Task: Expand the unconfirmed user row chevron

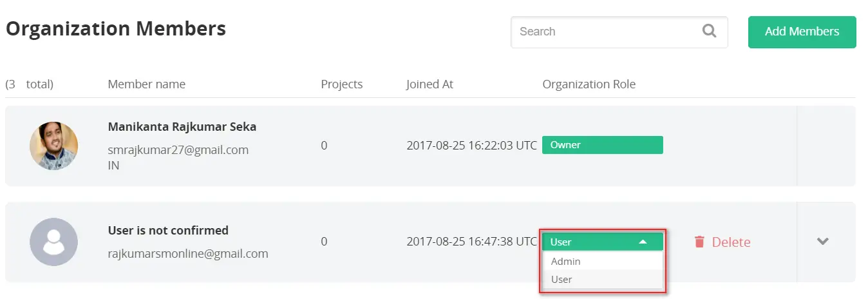Action: pyautogui.click(x=822, y=242)
